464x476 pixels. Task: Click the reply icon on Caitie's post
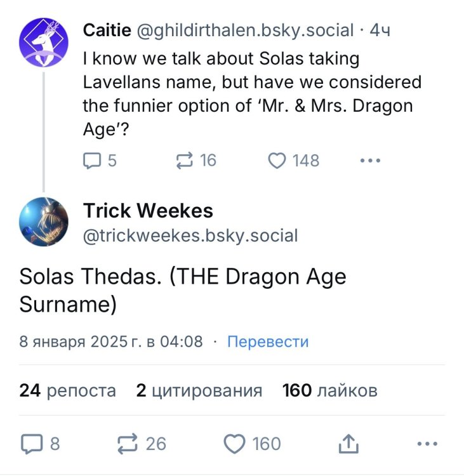[x=93, y=161]
